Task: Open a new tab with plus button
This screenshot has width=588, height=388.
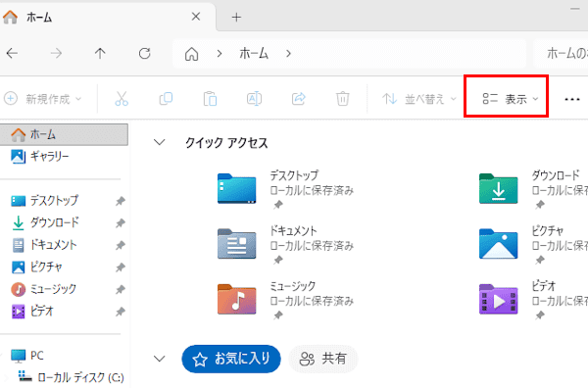Action: [x=236, y=17]
